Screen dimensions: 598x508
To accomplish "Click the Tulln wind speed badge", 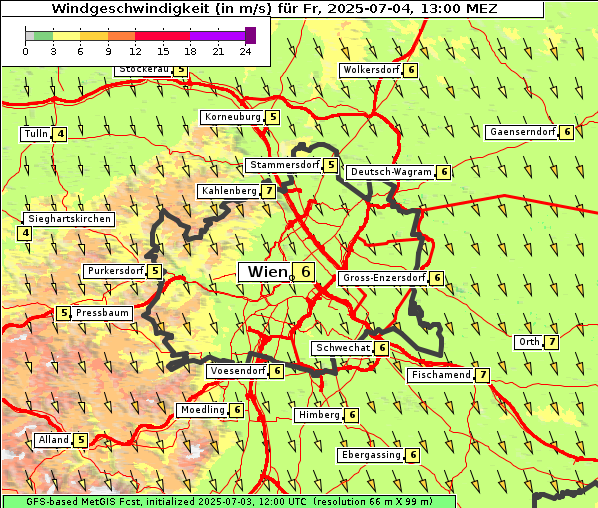I will click(x=60, y=134).
